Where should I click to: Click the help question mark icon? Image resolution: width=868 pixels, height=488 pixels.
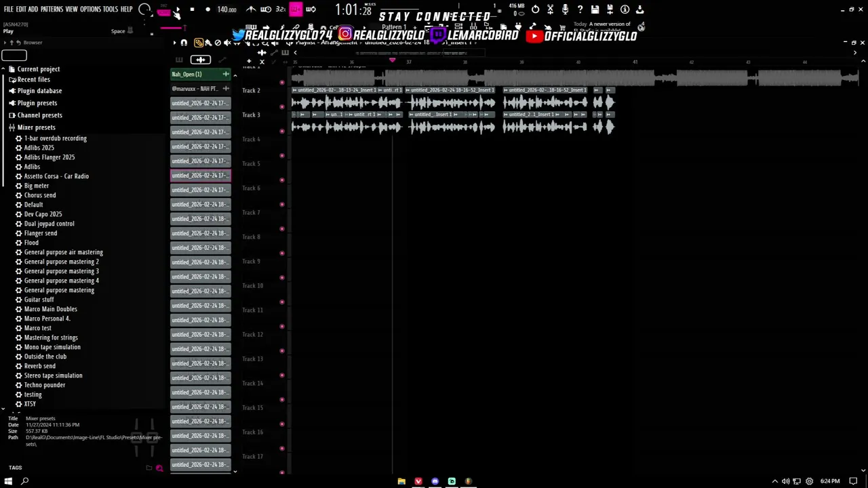click(580, 9)
